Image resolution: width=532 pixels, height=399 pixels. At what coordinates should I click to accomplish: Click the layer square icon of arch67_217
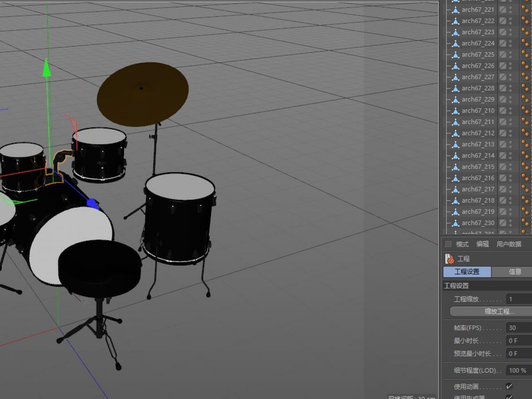503,189
